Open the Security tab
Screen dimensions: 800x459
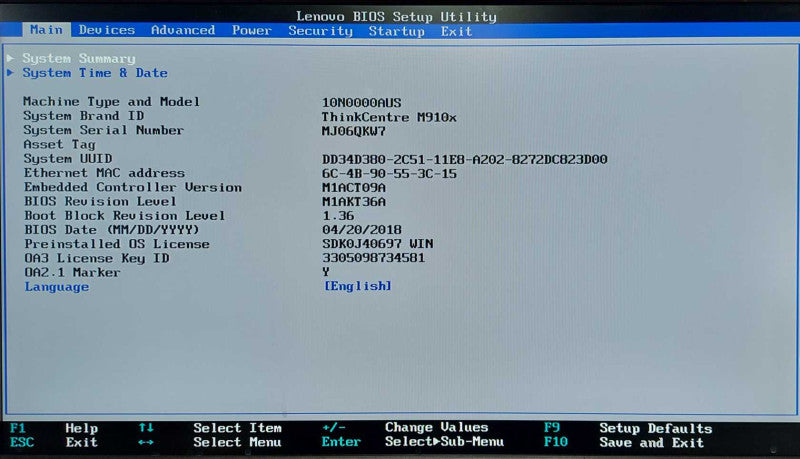click(x=320, y=31)
